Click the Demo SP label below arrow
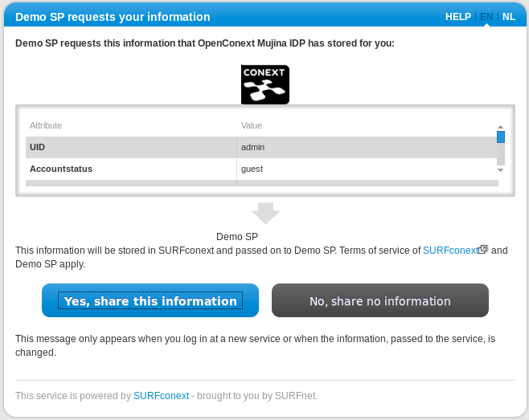Viewport: 529px width, 420px height. point(237,237)
